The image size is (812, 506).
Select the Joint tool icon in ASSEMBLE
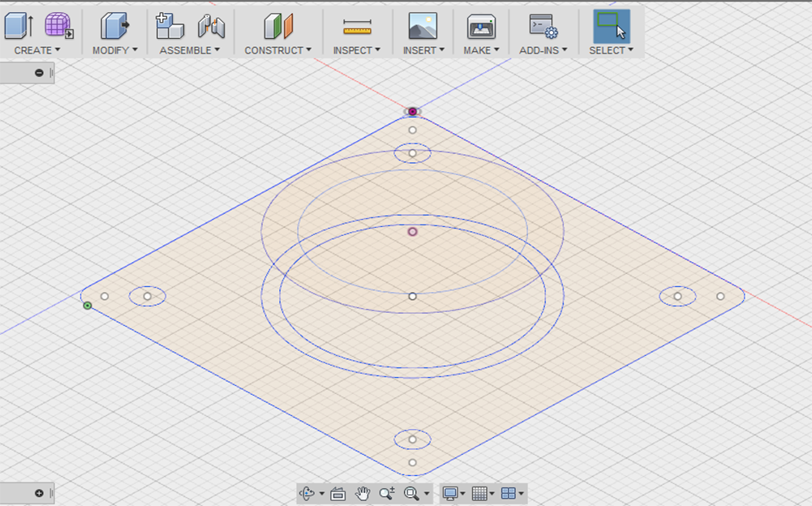click(211, 26)
